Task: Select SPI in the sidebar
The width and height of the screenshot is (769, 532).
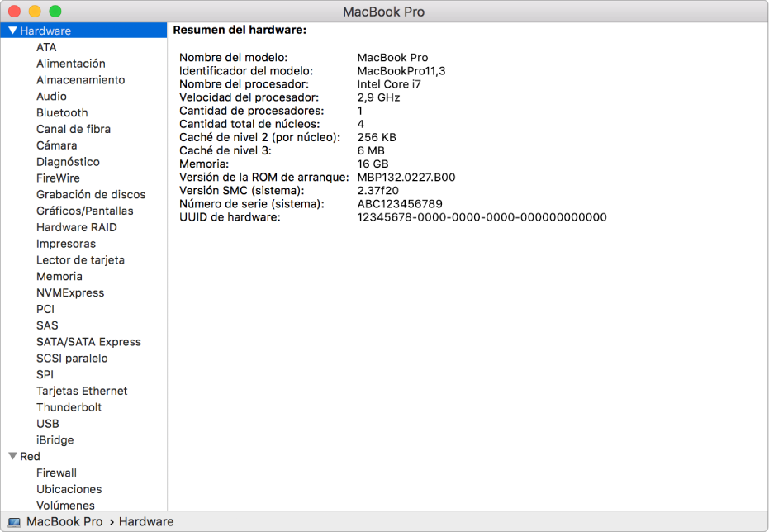Action: 45,374
